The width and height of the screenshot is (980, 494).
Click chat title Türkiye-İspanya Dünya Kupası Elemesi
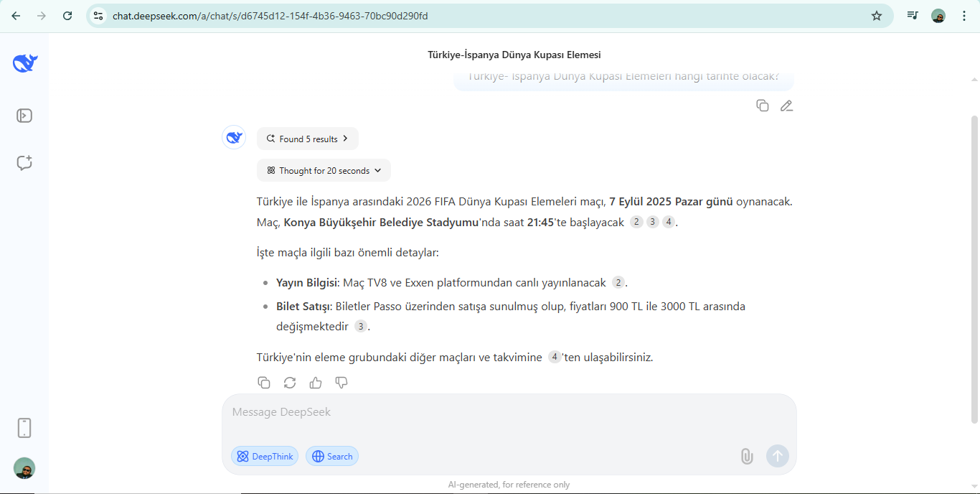pos(514,55)
